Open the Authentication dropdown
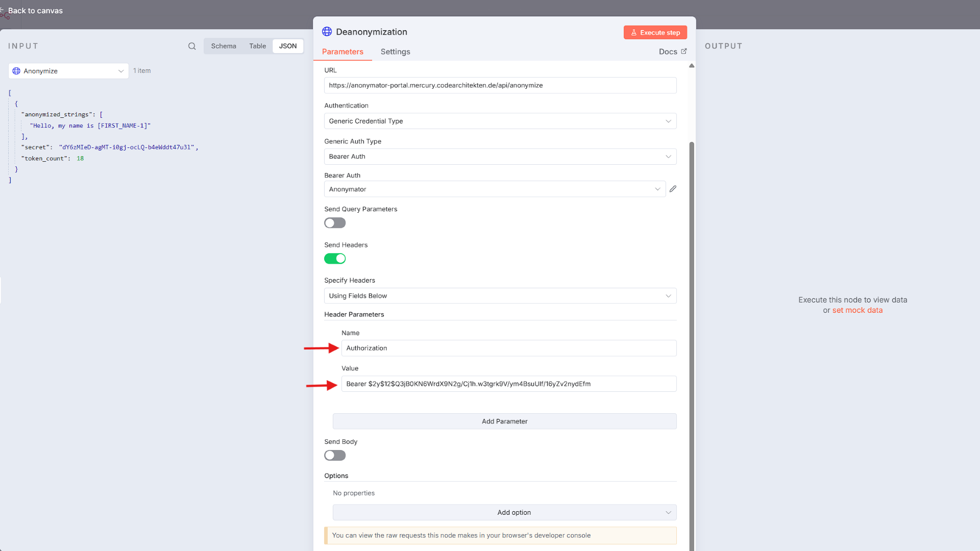This screenshot has height=551, width=980. [500, 121]
